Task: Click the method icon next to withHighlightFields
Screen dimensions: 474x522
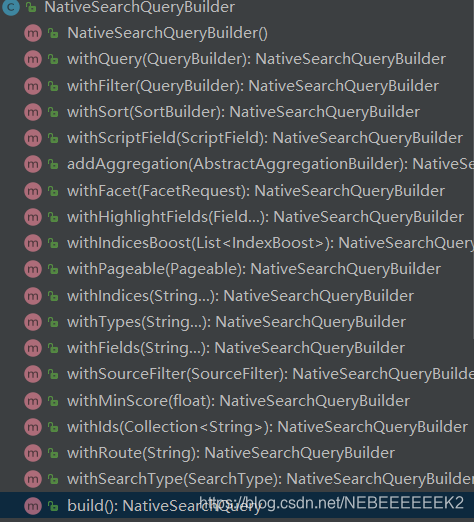Action: (33, 217)
